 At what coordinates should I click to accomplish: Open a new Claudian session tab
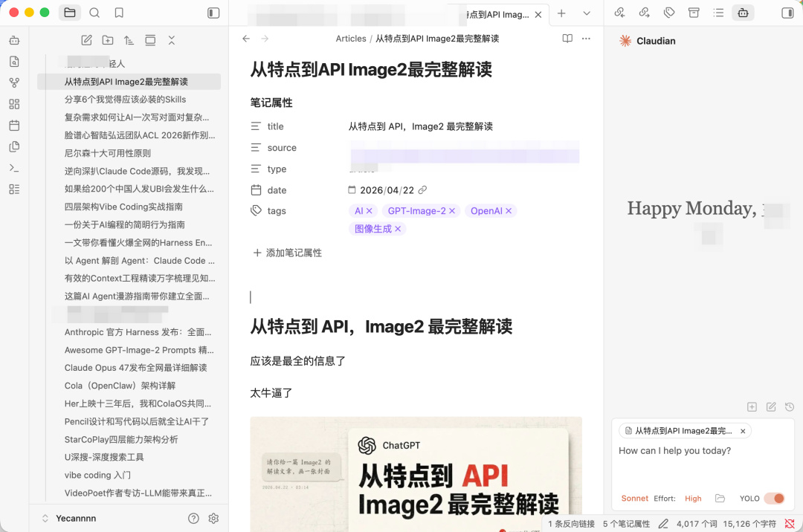(x=752, y=406)
